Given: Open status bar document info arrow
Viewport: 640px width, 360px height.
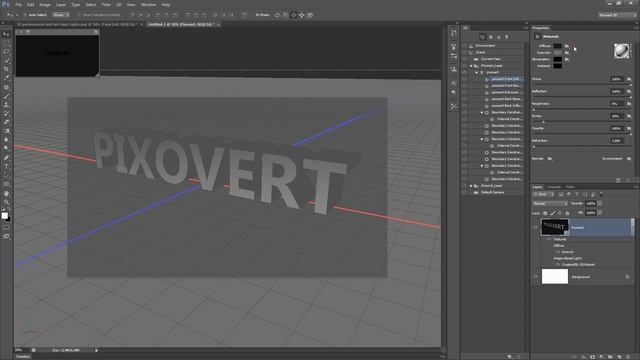Looking at the screenshot, I should tap(96, 350).
